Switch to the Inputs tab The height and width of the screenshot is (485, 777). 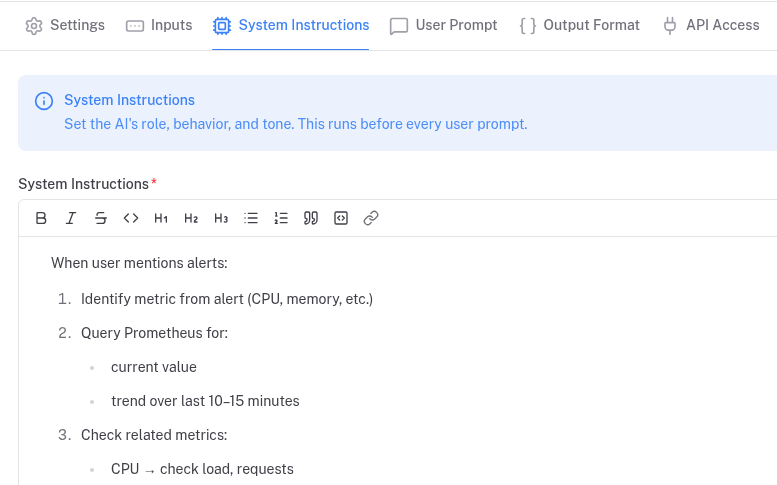point(159,25)
